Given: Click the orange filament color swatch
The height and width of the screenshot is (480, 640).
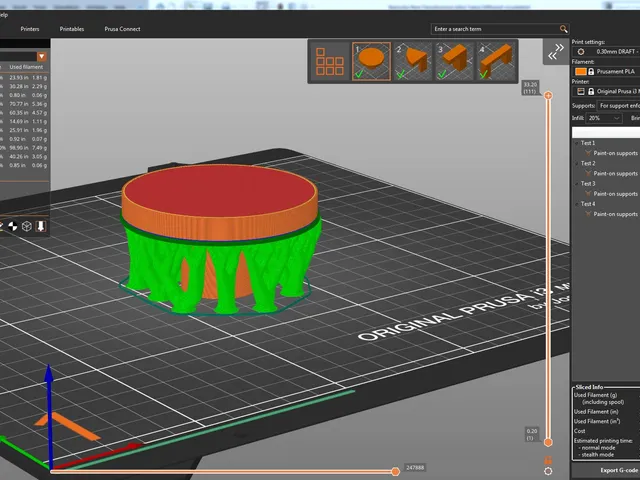Looking at the screenshot, I should [580, 71].
